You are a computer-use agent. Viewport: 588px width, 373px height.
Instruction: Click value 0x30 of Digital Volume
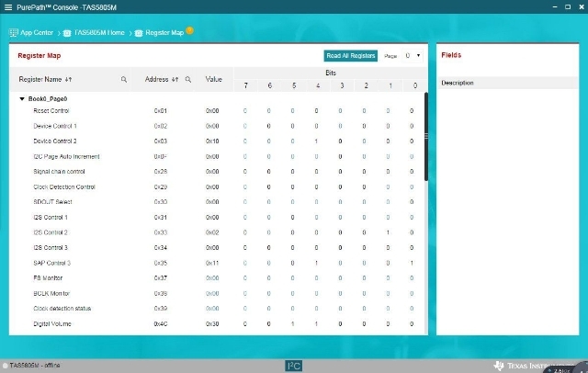click(212, 324)
